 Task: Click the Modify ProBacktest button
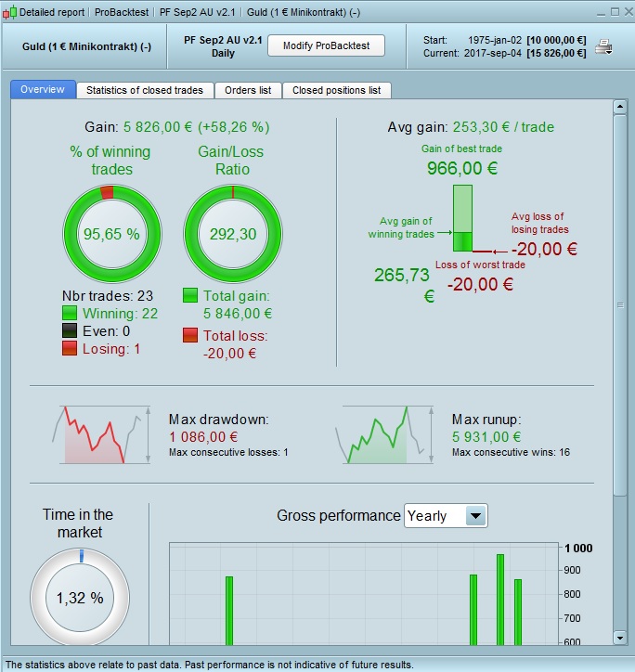tap(326, 45)
